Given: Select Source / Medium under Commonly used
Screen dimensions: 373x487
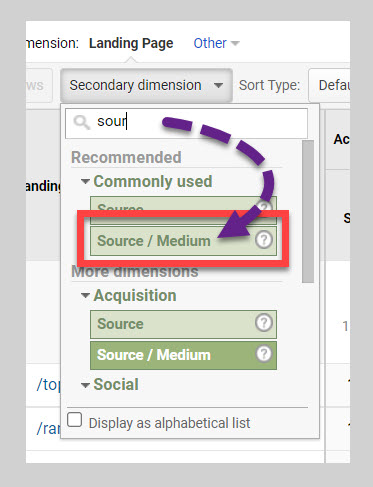Looking at the screenshot, I should [183, 241].
